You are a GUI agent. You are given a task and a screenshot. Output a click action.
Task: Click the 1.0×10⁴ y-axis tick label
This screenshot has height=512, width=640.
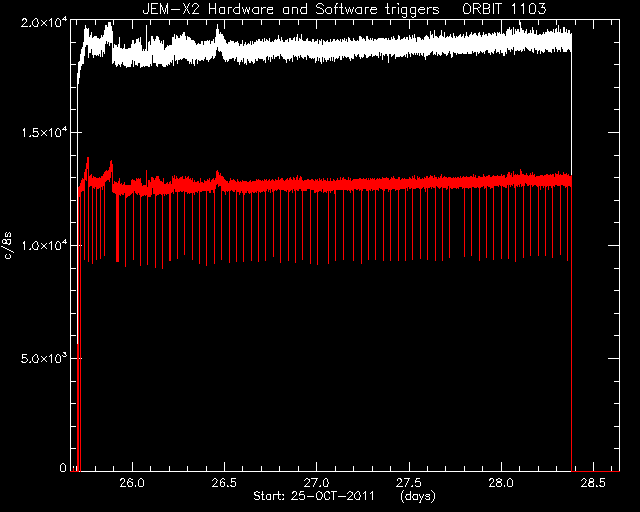pyautogui.click(x=44, y=245)
